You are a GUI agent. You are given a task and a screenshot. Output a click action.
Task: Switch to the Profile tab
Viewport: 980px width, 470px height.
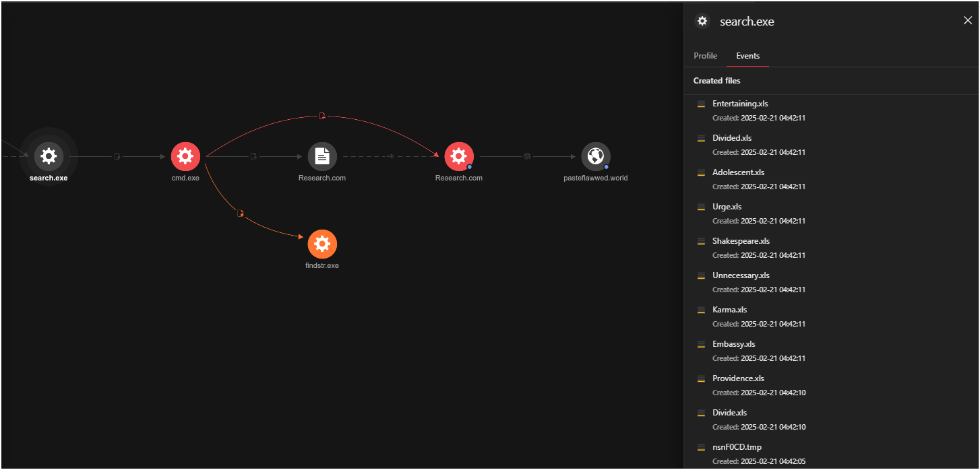click(705, 56)
